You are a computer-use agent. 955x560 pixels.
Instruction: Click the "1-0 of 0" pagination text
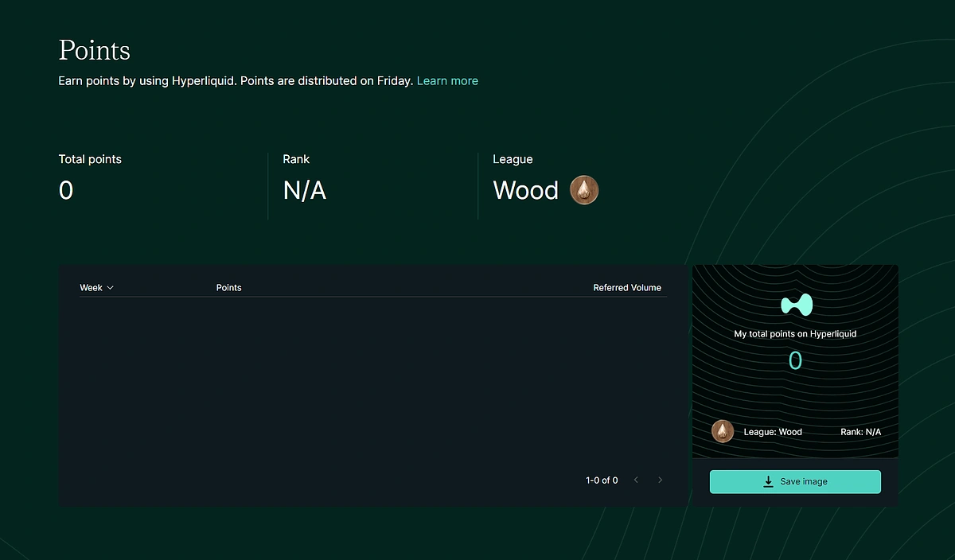pos(602,480)
